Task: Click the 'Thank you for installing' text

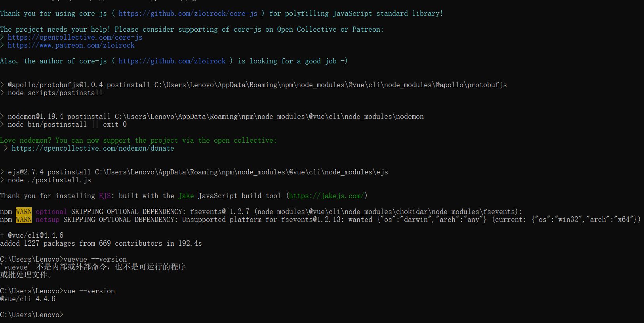Action: click(48, 196)
